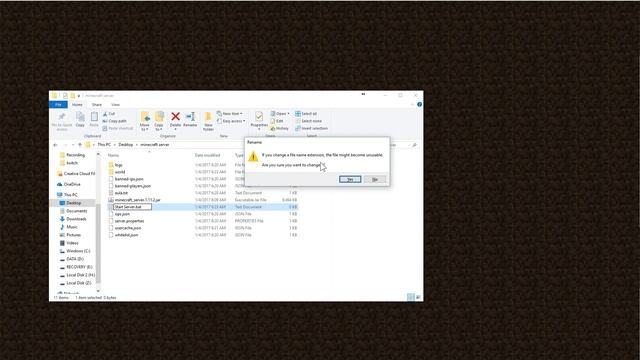Click the Start Server.bat name edit box
Image resolution: width=640 pixels, height=360 pixels.
(132, 207)
